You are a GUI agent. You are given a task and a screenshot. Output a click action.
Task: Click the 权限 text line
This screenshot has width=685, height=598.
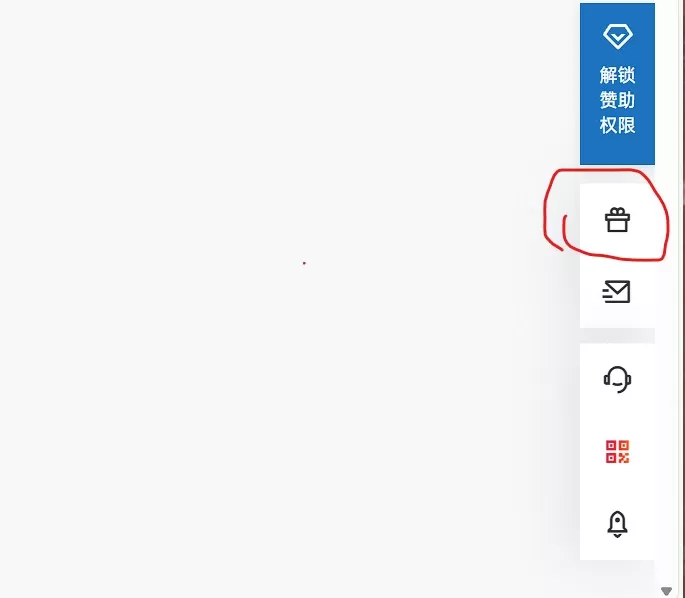pyautogui.click(x=617, y=125)
